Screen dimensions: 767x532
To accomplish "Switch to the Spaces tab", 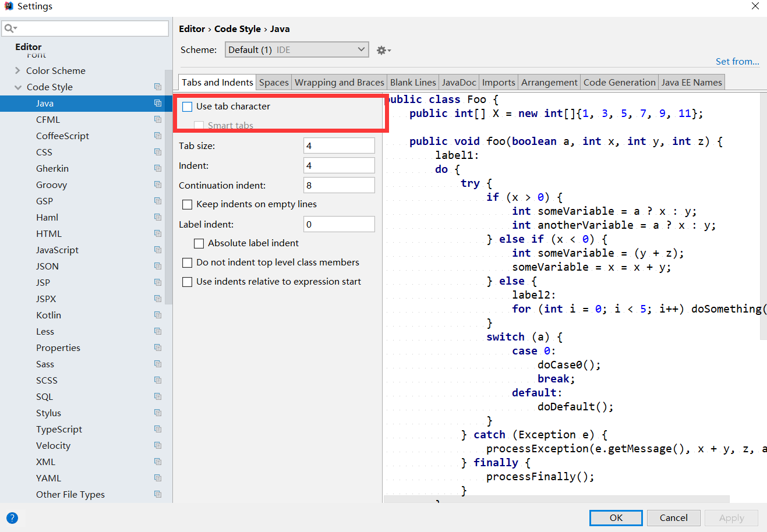I will [x=274, y=83].
